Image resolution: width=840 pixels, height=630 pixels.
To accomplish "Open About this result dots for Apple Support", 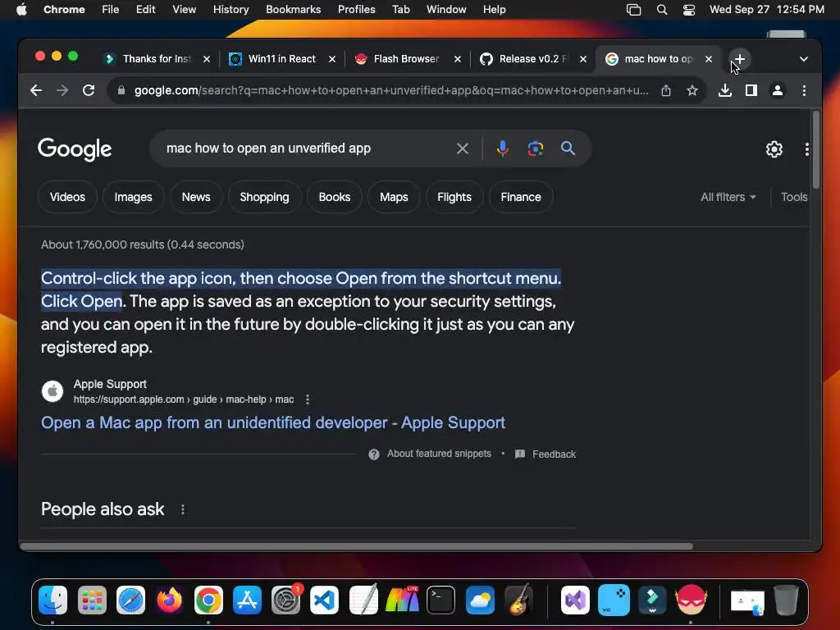I will [308, 399].
